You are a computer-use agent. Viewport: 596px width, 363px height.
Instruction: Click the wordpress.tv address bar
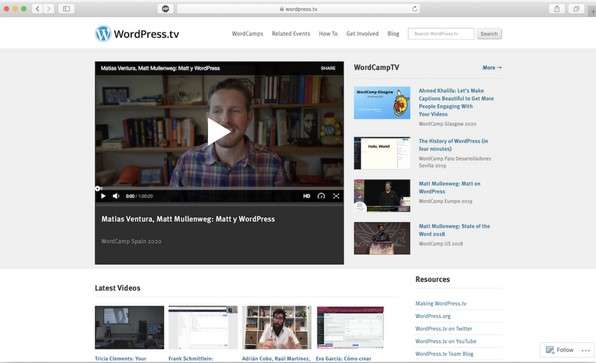298,8
